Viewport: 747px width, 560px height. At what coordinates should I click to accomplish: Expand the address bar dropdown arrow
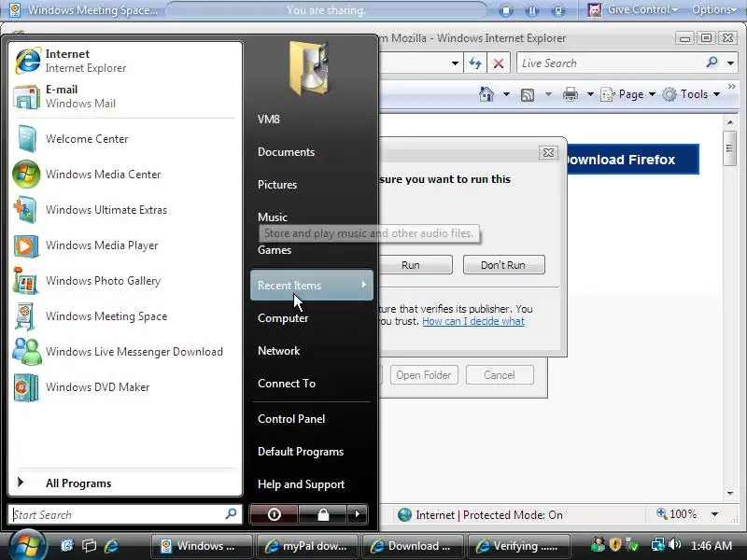coord(455,63)
